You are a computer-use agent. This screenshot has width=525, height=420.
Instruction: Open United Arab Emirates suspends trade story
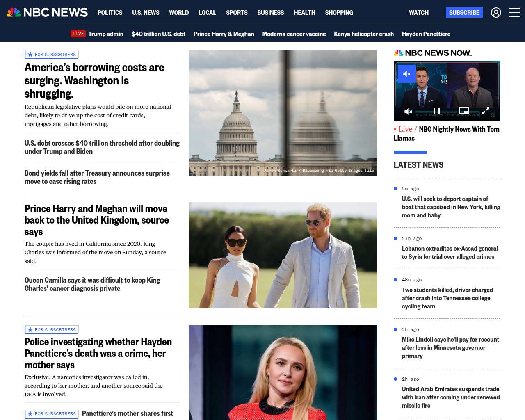tap(451, 397)
